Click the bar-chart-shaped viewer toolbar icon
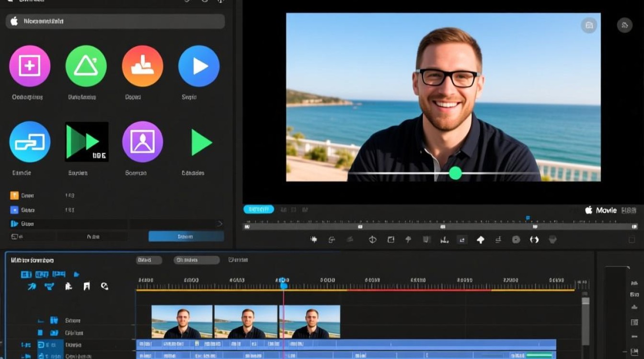Screen dimensions: 644x359 click(x=444, y=240)
